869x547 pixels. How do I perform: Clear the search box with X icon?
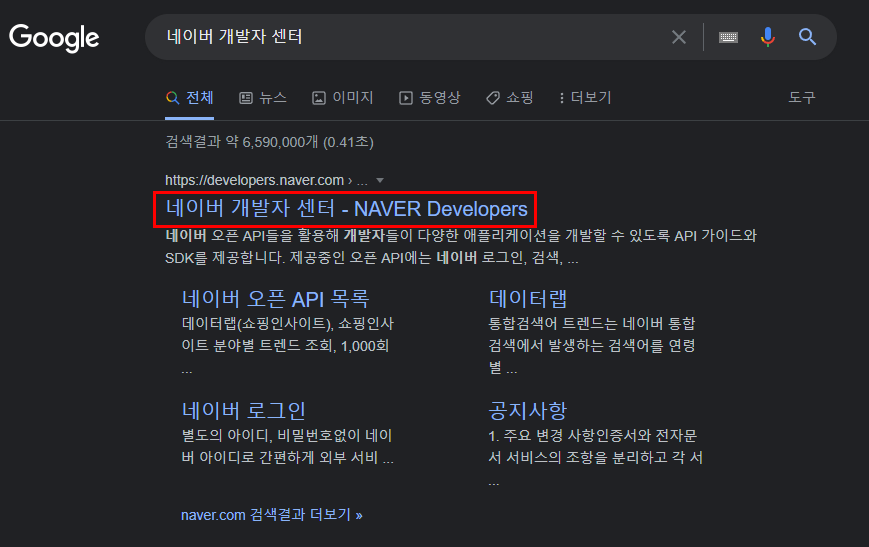678,37
